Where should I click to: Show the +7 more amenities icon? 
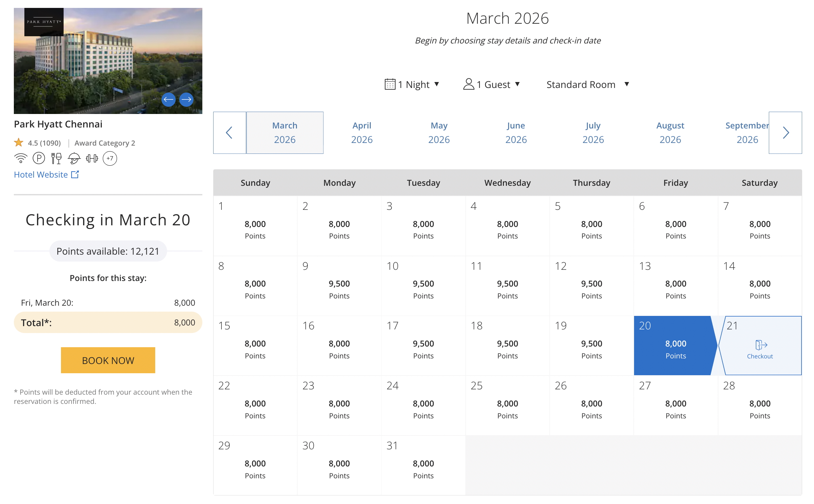[x=110, y=158]
